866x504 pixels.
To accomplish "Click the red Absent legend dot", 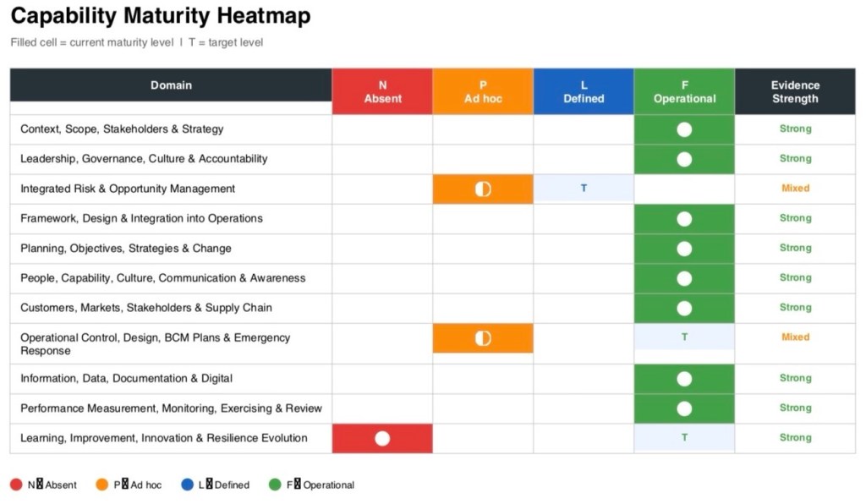I will [x=16, y=485].
